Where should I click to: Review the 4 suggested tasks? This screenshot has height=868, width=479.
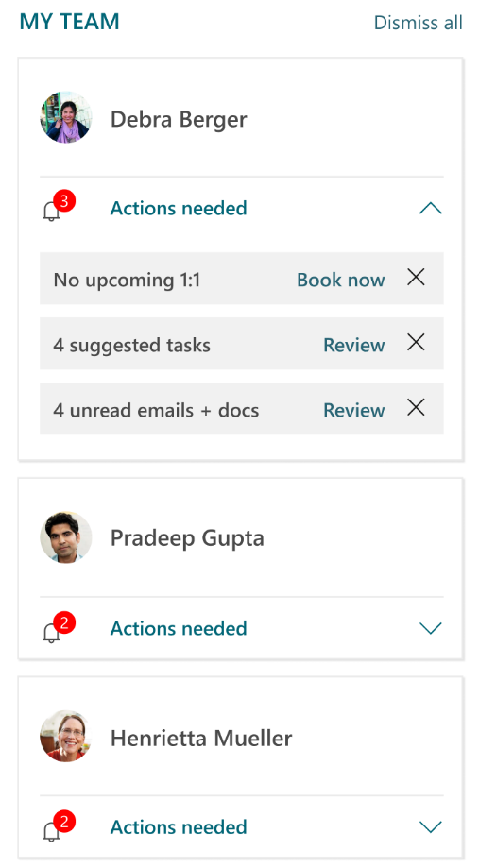(354, 345)
